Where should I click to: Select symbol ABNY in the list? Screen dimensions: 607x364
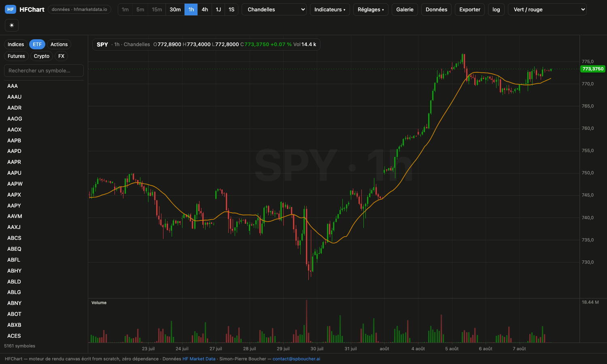(44, 303)
